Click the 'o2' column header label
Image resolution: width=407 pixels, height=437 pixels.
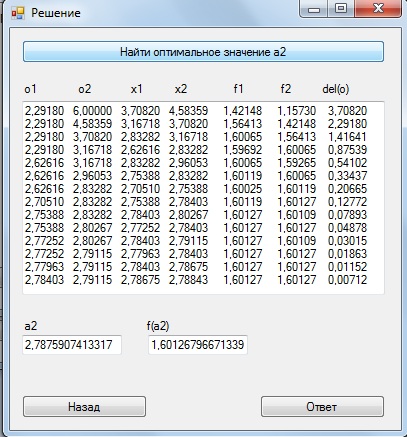(85, 89)
